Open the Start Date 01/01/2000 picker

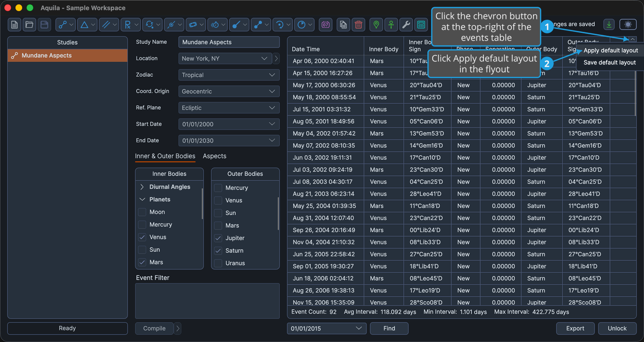tap(229, 124)
